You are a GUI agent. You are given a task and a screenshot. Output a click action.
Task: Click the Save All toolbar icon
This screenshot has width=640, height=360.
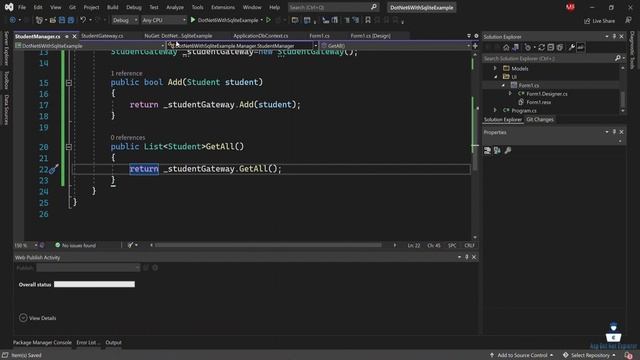(71, 20)
